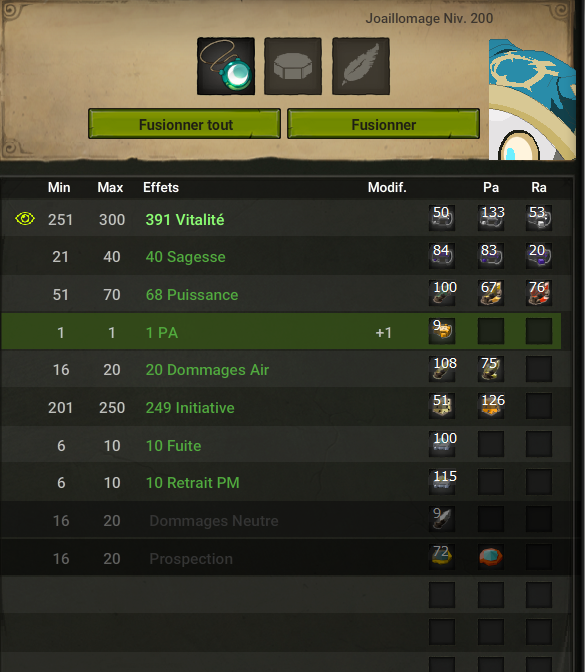Apply the PA rune with quantity 9
Screen dimensions: 585x672
(x=442, y=331)
